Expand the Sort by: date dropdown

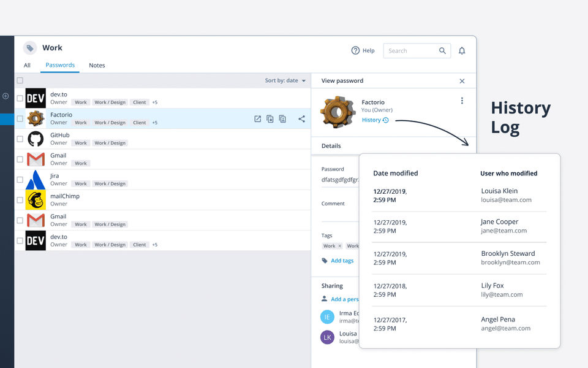[285, 80]
